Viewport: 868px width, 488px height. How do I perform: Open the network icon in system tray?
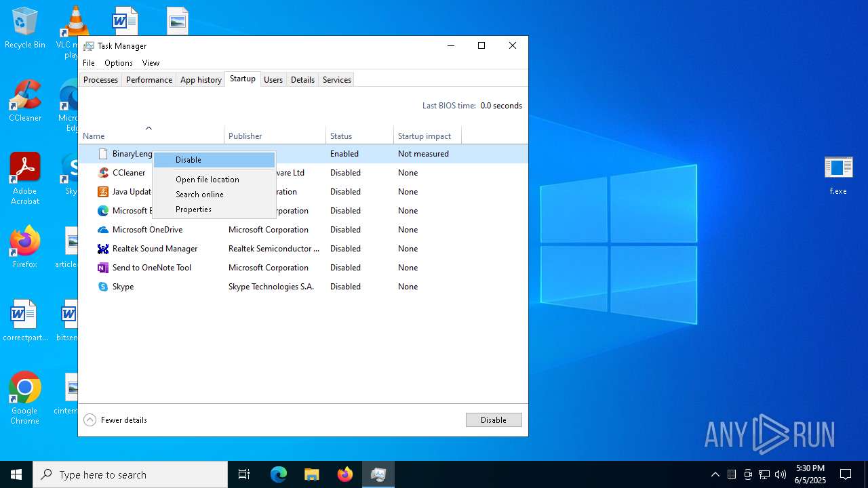point(764,474)
